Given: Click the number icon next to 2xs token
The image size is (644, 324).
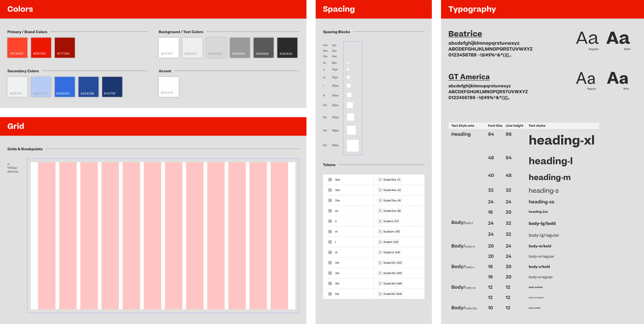Looking at the screenshot, I should (x=330, y=200).
